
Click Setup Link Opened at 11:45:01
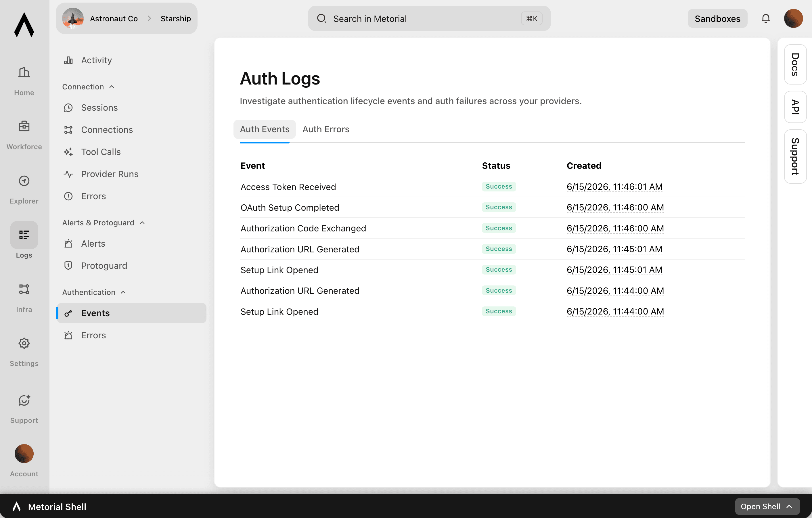279,270
